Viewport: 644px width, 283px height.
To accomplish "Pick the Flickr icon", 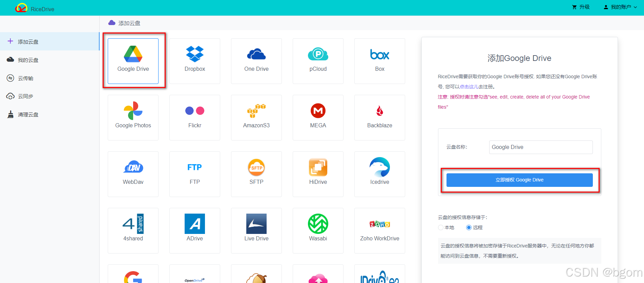I will pyautogui.click(x=195, y=111).
